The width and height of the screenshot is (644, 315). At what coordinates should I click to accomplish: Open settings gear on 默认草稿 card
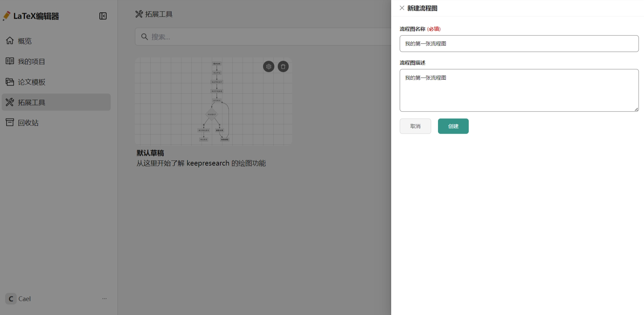[269, 67]
